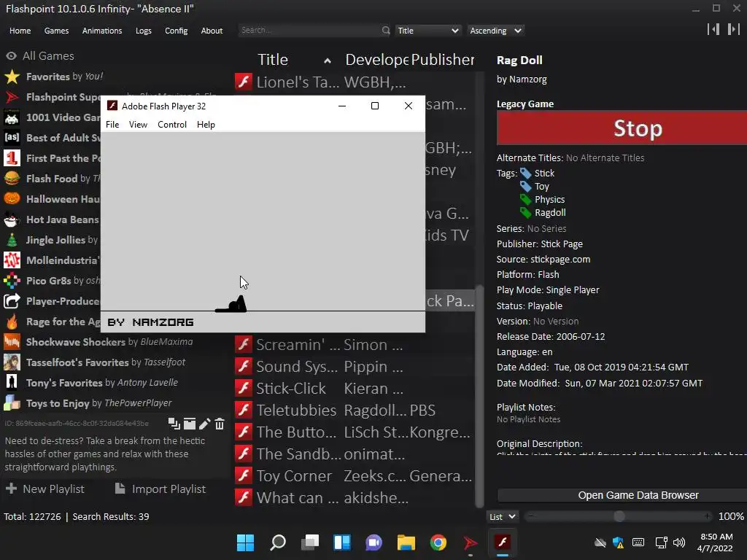Open the Help menu in Flash Player

(x=206, y=124)
